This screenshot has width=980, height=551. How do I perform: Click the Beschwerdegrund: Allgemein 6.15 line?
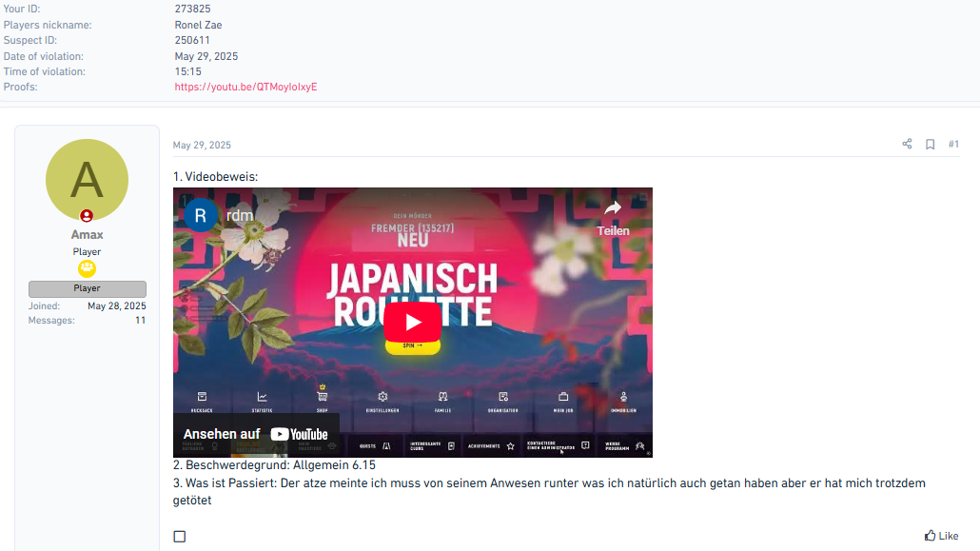pos(274,464)
